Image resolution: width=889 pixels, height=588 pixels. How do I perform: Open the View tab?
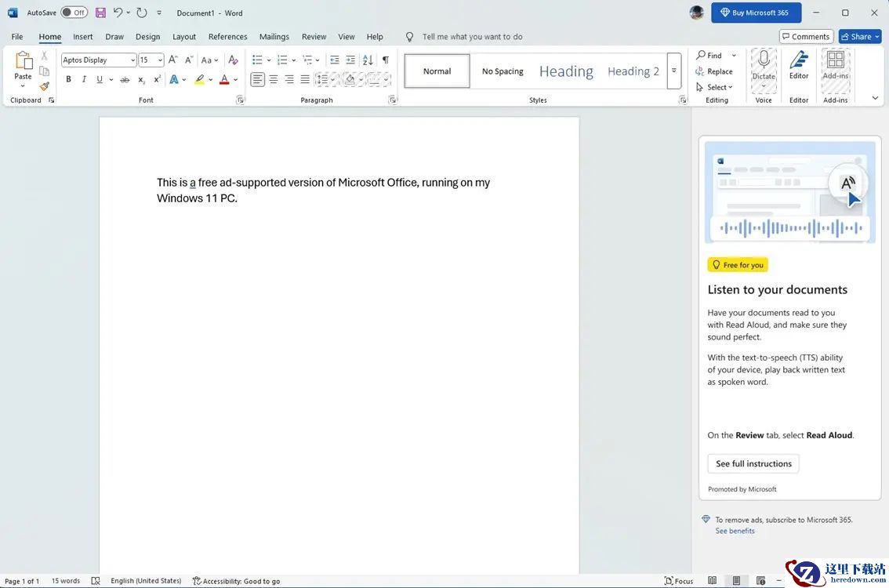coord(347,36)
